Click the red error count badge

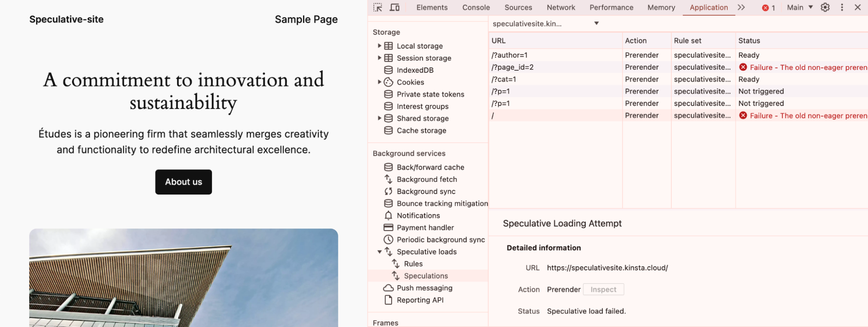coord(769,8)
